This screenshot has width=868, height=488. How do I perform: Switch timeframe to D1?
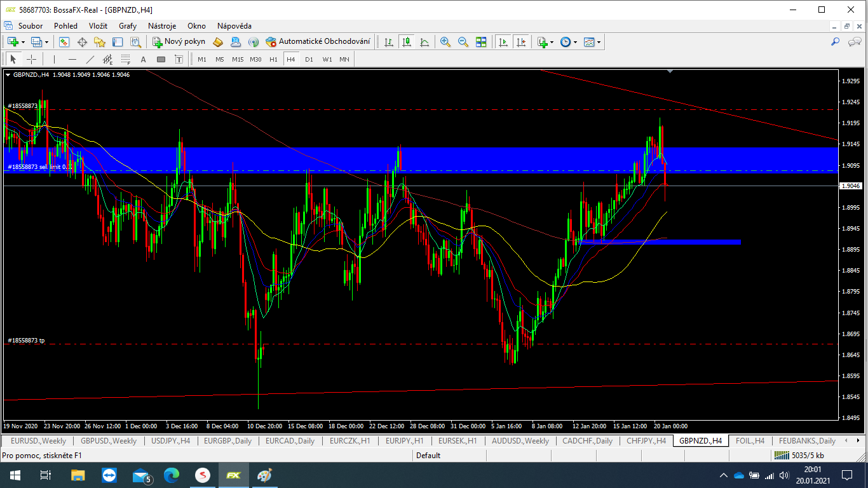click(309, 59)
